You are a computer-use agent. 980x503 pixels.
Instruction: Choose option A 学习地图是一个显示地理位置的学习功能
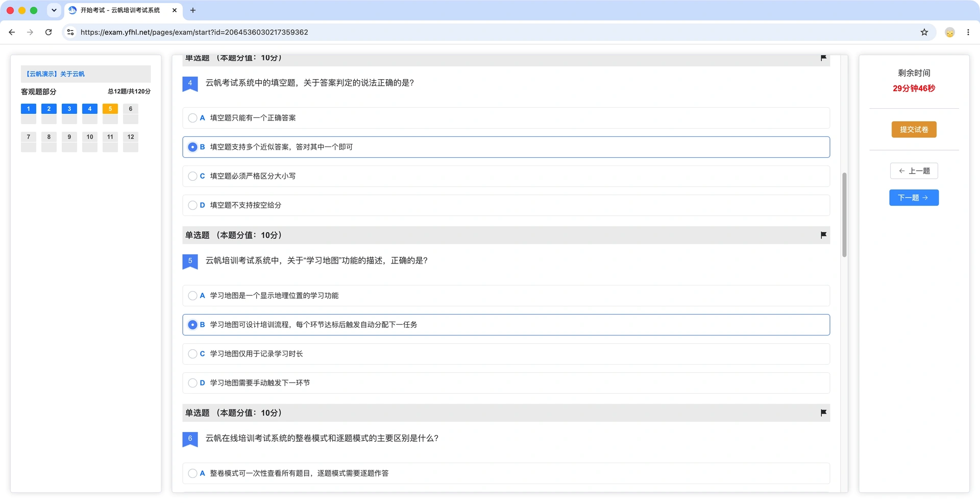(506, 296)
